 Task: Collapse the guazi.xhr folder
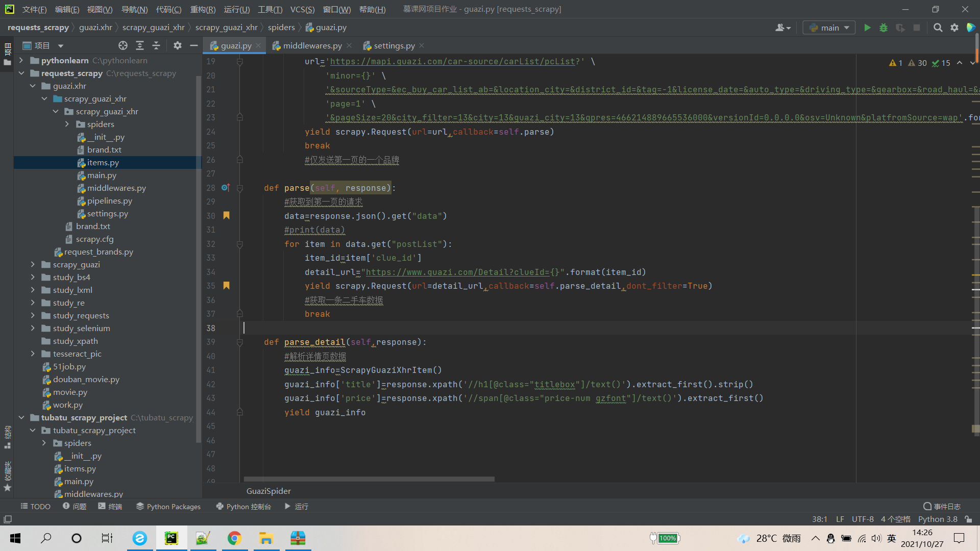(x=33, y=86)
